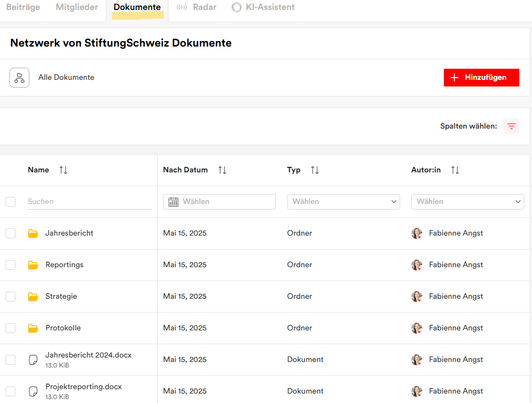Check the select-all checkbox in filter row

[11, 202]
